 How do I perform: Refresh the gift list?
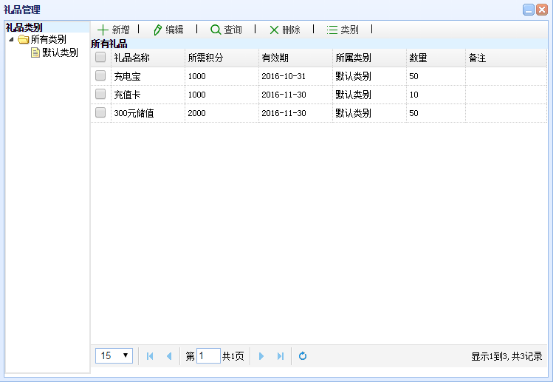pos(302,356)
